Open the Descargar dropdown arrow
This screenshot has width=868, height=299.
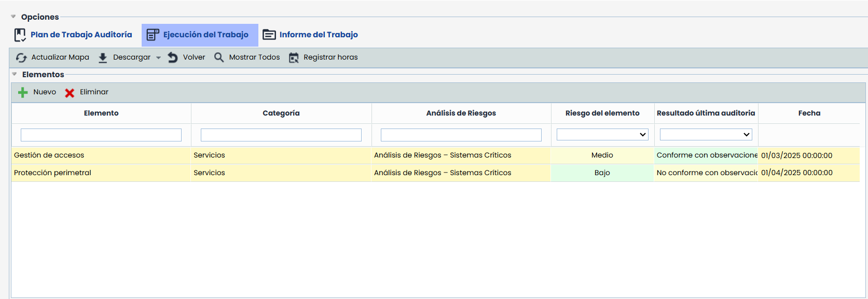pyautogui.click(x=158, y=58)
